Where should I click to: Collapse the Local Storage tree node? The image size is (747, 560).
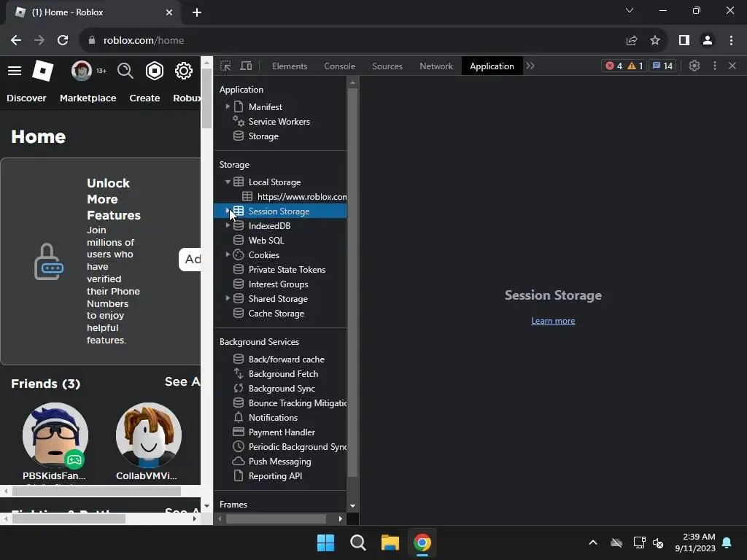click(x=228, y=182)
